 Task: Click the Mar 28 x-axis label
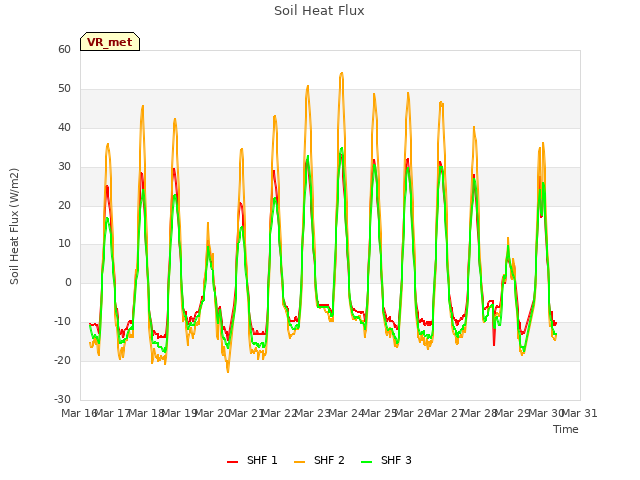(479, 413)
